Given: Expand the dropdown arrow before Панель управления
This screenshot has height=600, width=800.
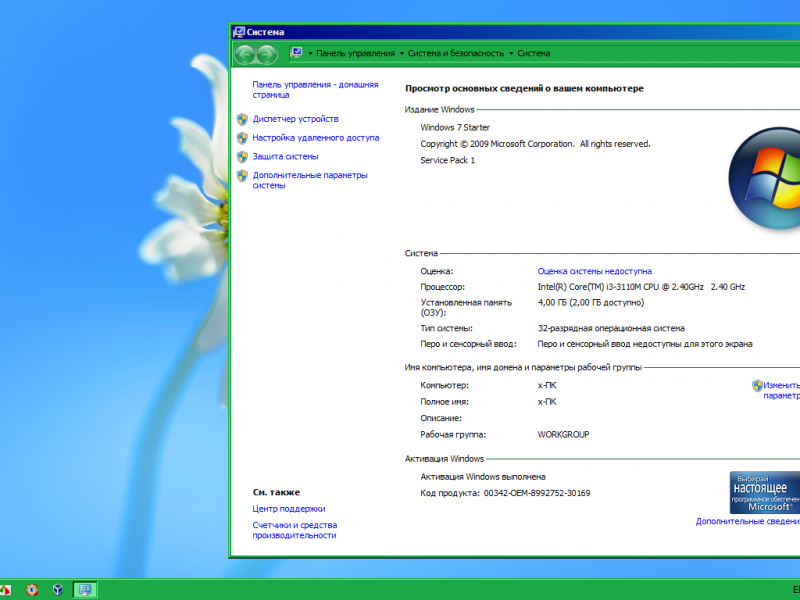Looking at the screenshot, I should click(310, 54).
